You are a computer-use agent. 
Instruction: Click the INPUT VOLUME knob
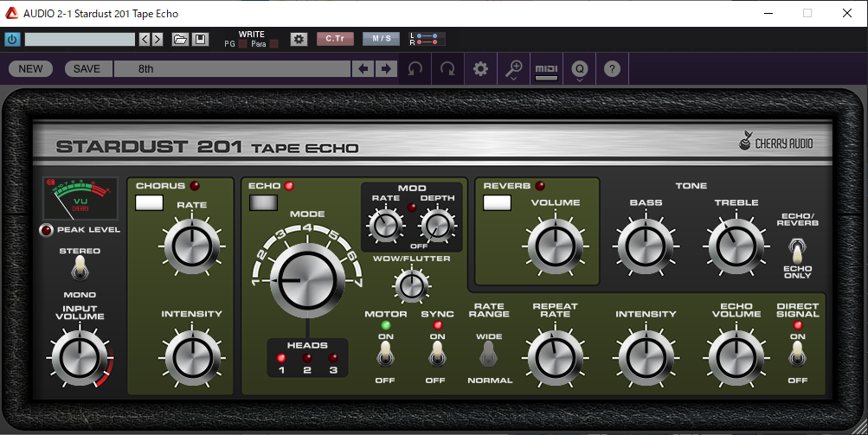click(x=80, y=357)
